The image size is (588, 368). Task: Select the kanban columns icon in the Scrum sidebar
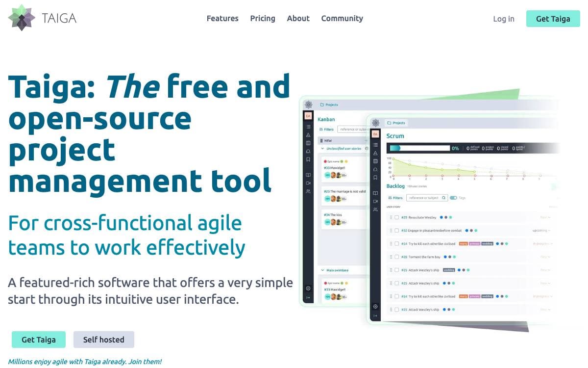pyautogui.click(x=375, y=161)
